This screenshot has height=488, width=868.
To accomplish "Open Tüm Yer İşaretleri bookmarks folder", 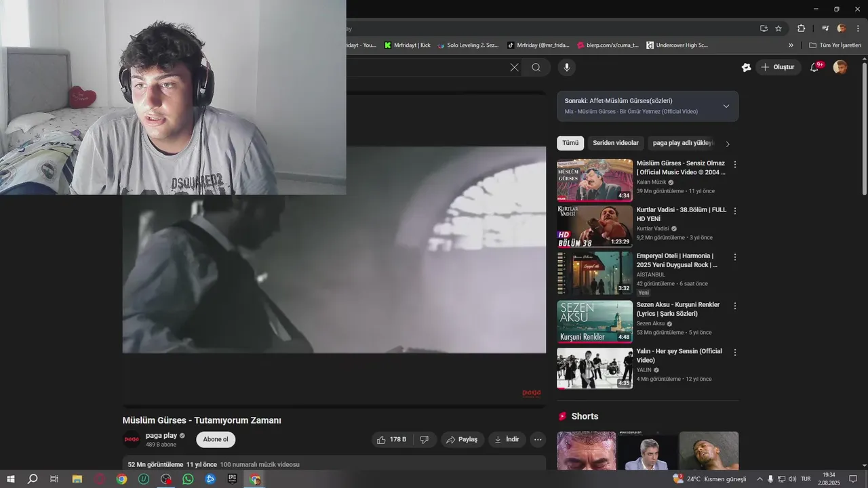I will [x=835, y=45].
